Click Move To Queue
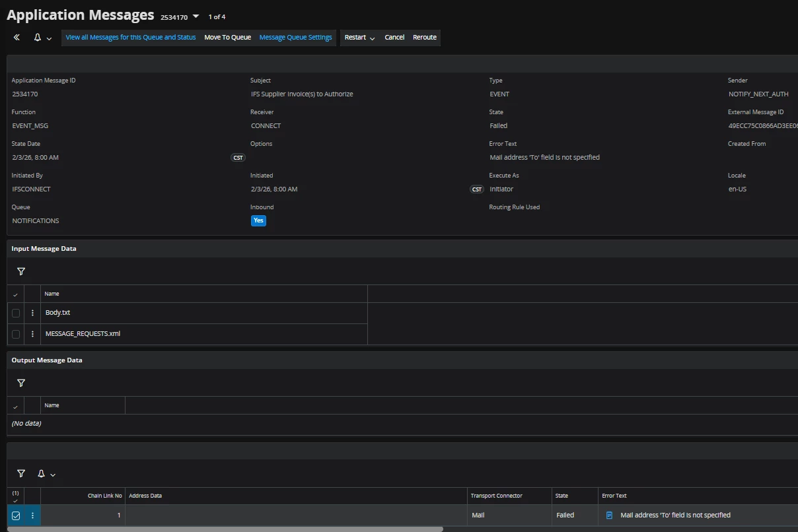 click(227, 38)
